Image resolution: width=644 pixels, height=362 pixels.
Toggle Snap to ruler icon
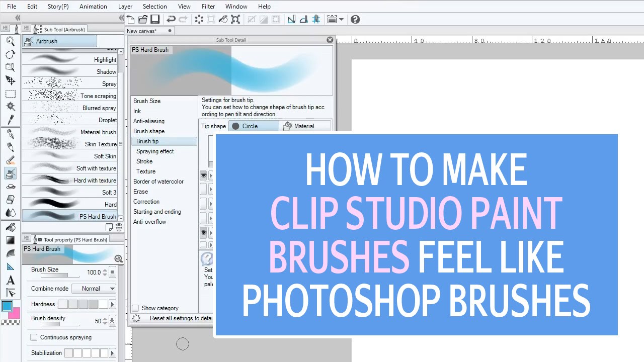[291, 20]
